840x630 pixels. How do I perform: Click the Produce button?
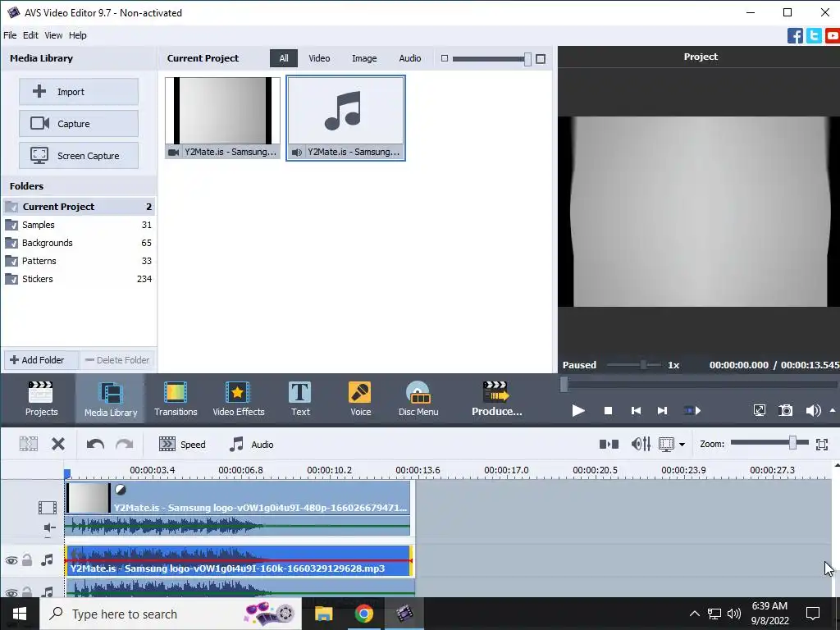pyautogui.click(x=496, y=399)
